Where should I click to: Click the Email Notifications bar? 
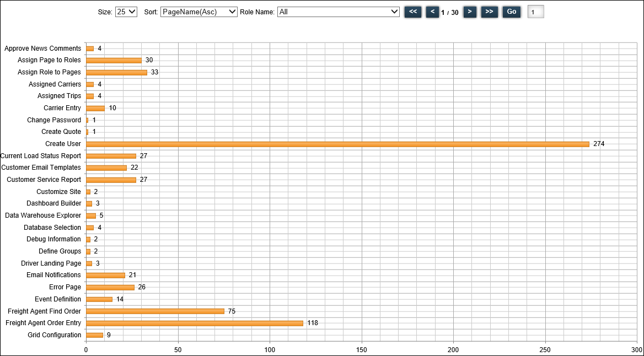point(105,276)
